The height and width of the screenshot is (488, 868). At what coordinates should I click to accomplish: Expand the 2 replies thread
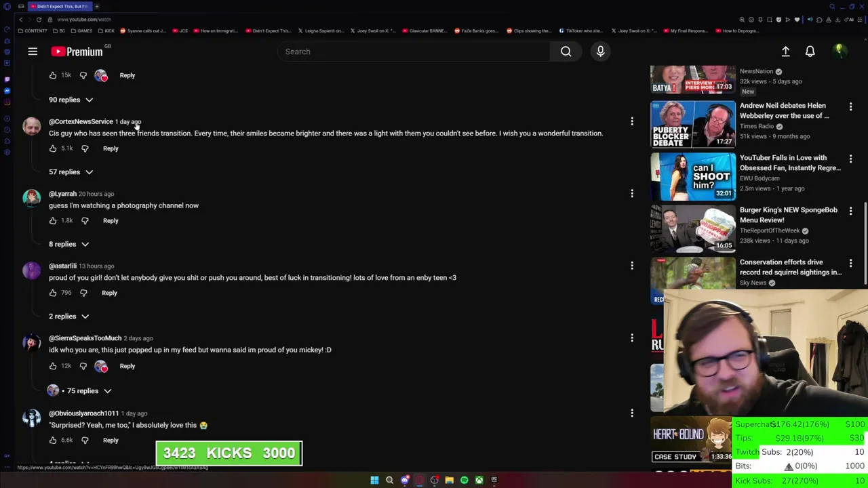[x=68, y=317]
